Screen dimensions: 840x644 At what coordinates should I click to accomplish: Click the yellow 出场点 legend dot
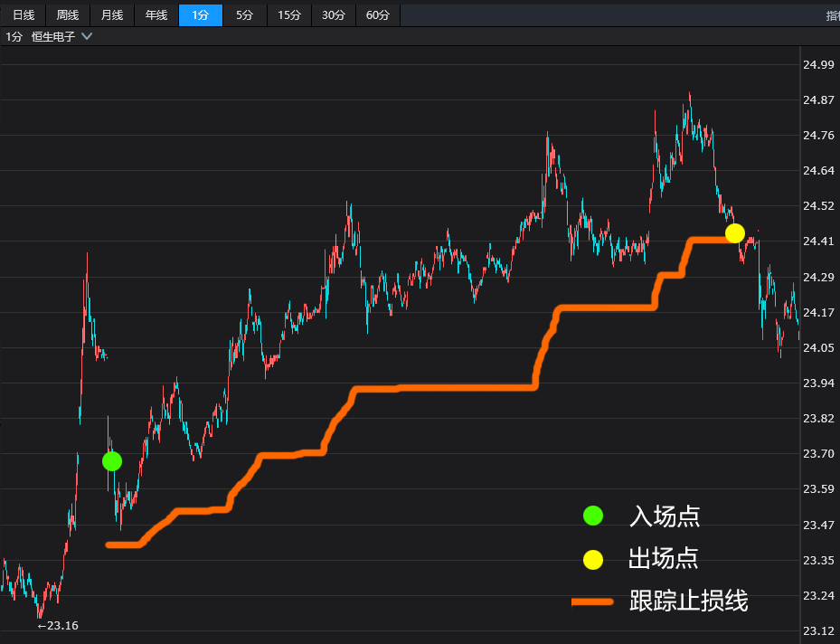(x=592, y=559)
